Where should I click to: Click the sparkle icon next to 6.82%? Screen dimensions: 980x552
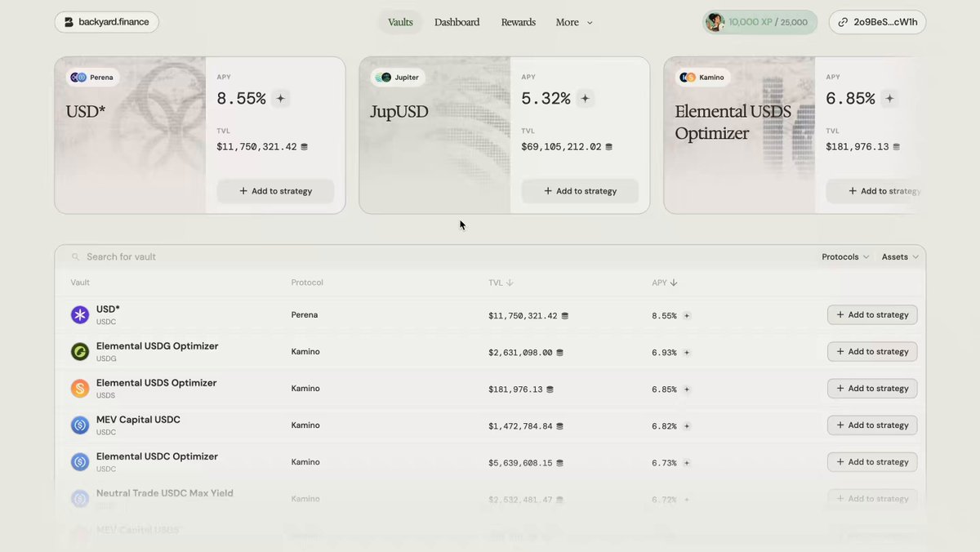click(x=687, y=425)
